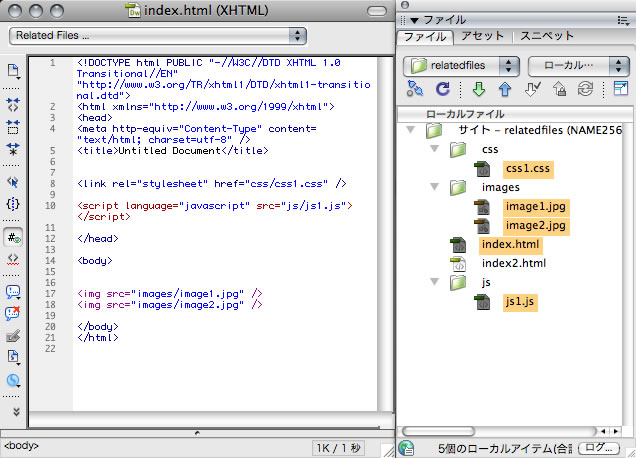The width and height of the screenshot is (636, 458).
Task: Click Collapse Selection icon
Action: pyautogui.click(x=13, y=127)
